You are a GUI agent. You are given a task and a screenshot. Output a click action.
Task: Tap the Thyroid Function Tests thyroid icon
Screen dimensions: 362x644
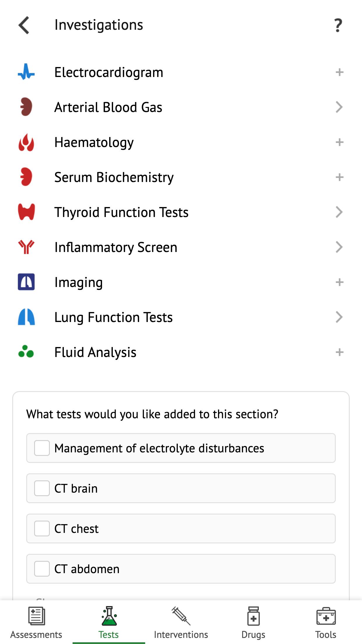[x=26, y=212]
